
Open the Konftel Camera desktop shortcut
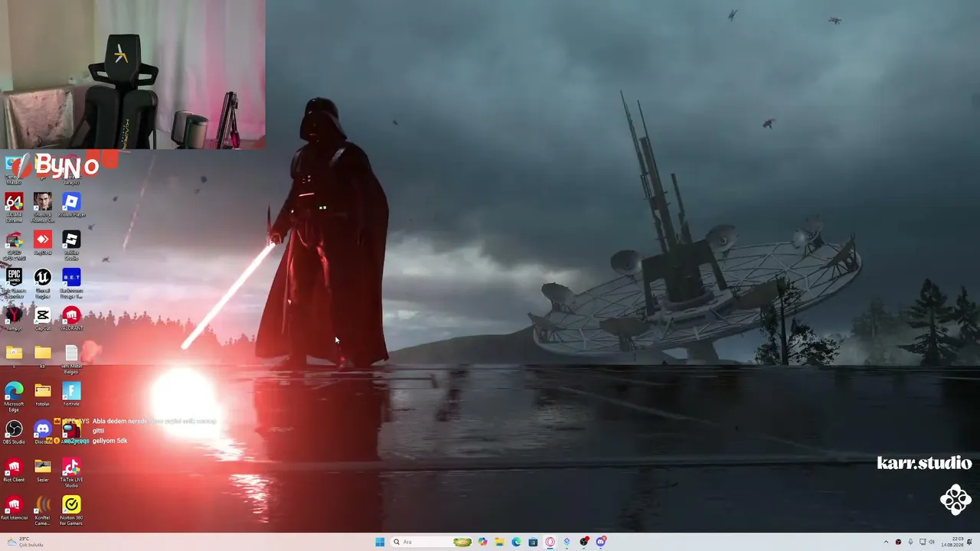43,511
